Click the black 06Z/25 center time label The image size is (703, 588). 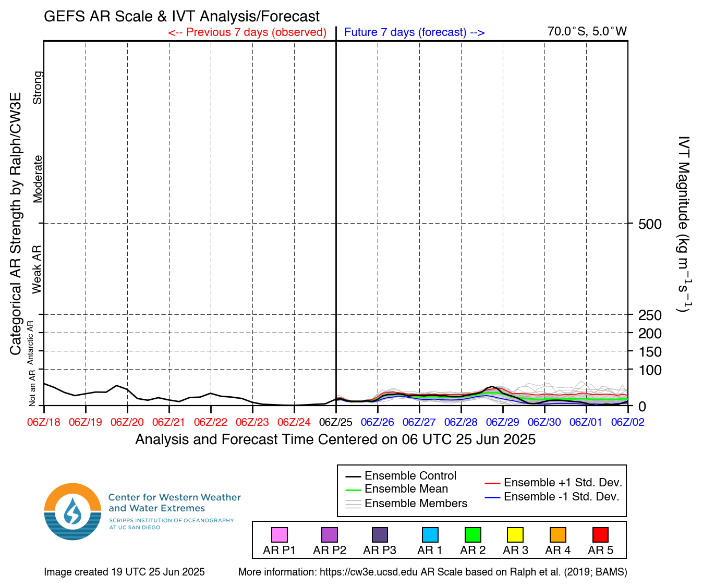tap(336, 422)
